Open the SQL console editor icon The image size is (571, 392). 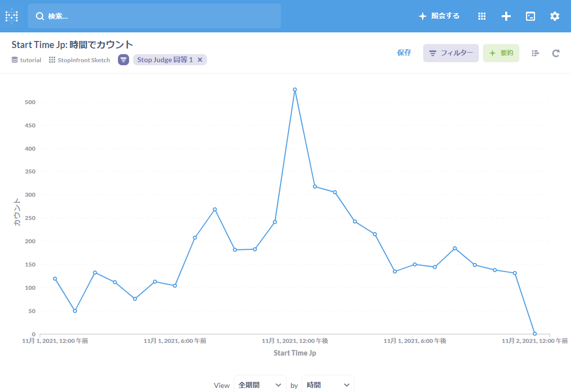coord(531,16)
